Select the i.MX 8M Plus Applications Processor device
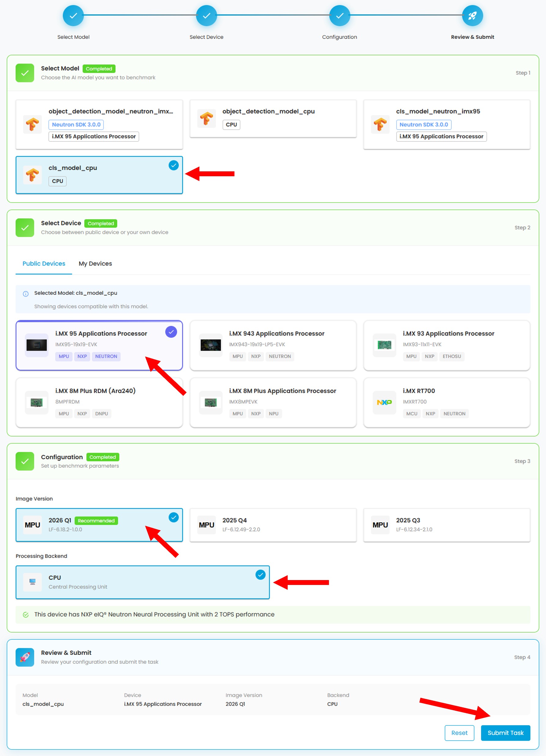546x756 pixels. pos(273,403)
